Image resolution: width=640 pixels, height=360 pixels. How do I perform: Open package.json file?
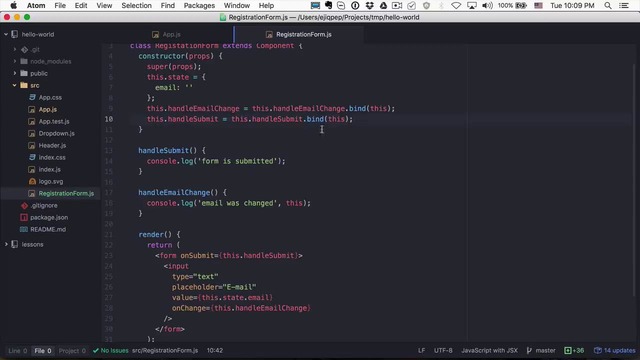point(49,217)
